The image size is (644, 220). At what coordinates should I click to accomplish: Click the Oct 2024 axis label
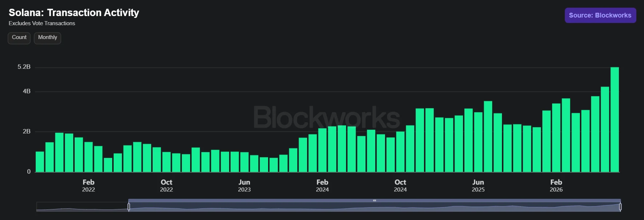400,185
